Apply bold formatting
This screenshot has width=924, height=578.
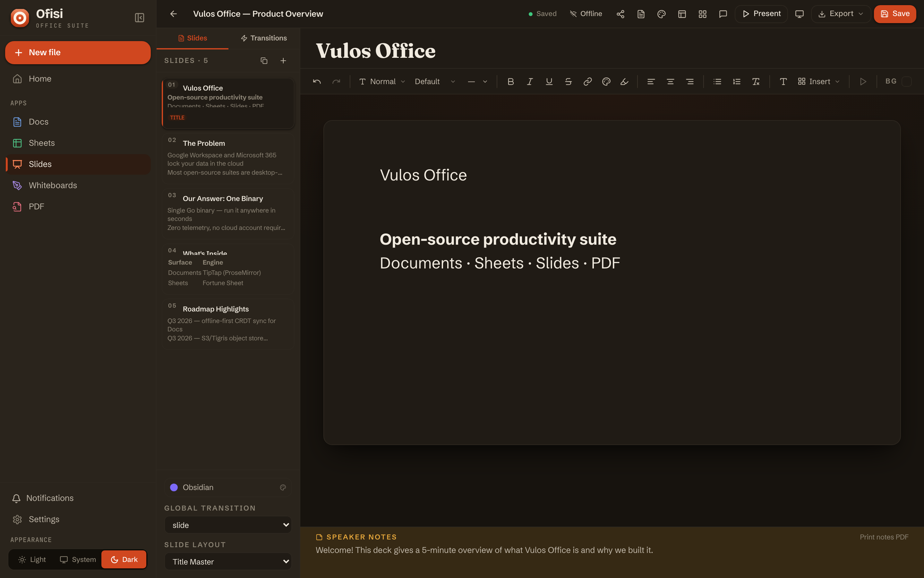click(x=510, y=82)
